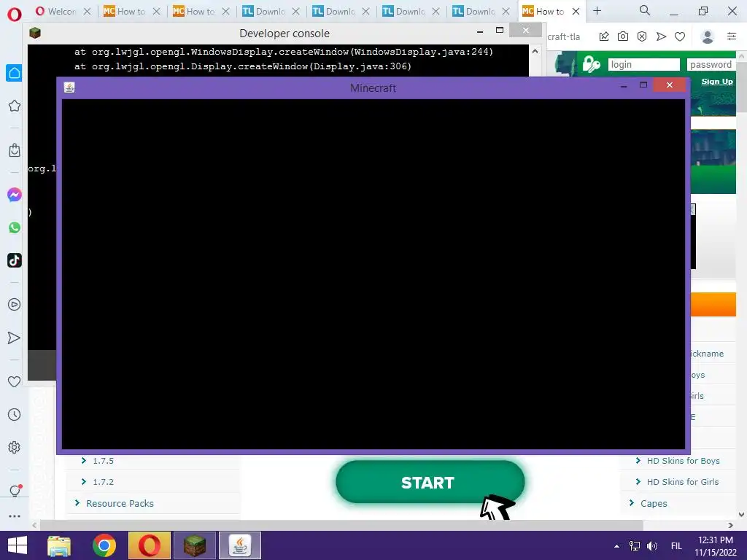Click ad blocker shield icon
The width and height of the screenshot is (747, 560).
642,36
